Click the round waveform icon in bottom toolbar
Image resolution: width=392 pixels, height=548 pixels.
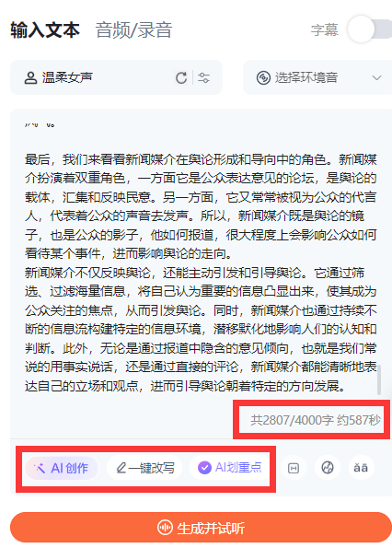(328, 468)
